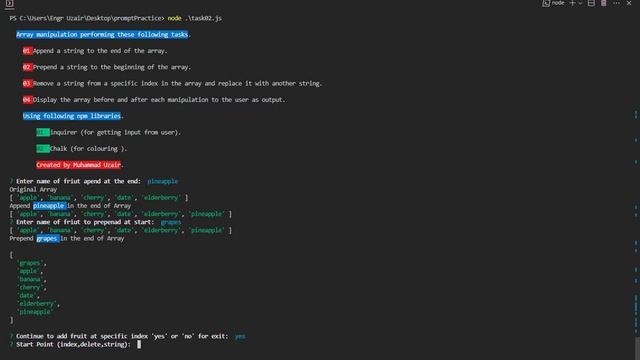Screen dimensions: 640x360
Task: Click the red '04' badge
Action: click(x=27, y=100)
